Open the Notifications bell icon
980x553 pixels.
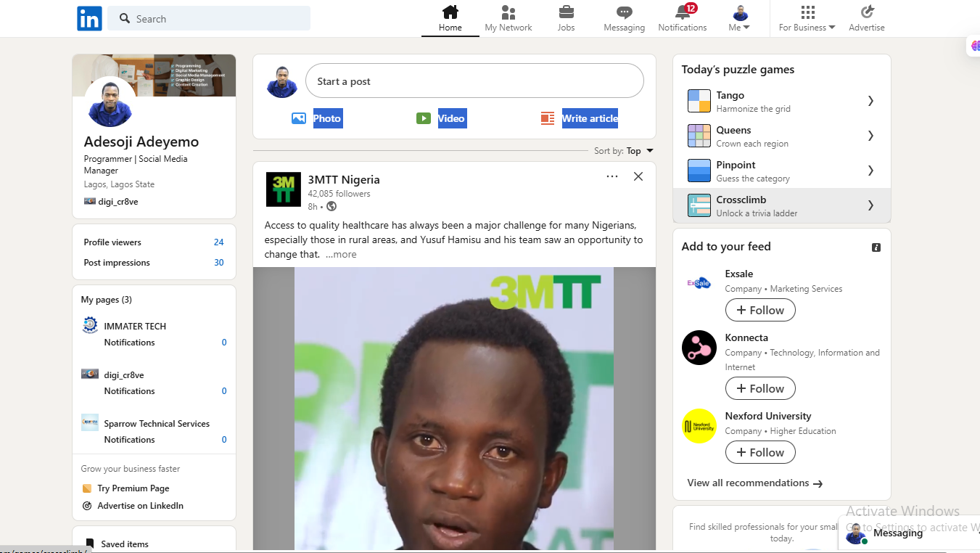click(683, 13)
